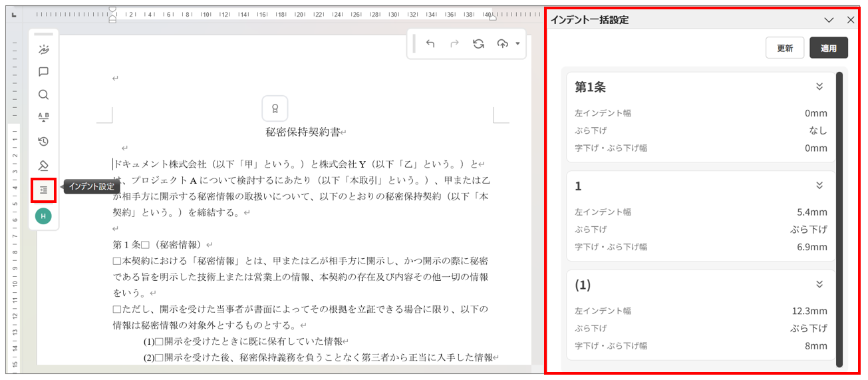868x380 pixels.
Task: Collapse the インデント一括設定 panel via chevron
Action: coord(829,20)
